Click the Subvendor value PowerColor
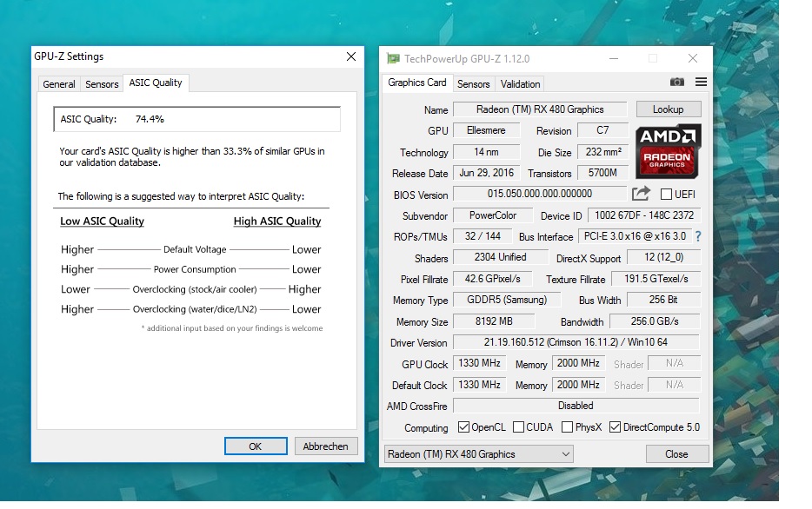812x509 pixels. coord(492,215)
